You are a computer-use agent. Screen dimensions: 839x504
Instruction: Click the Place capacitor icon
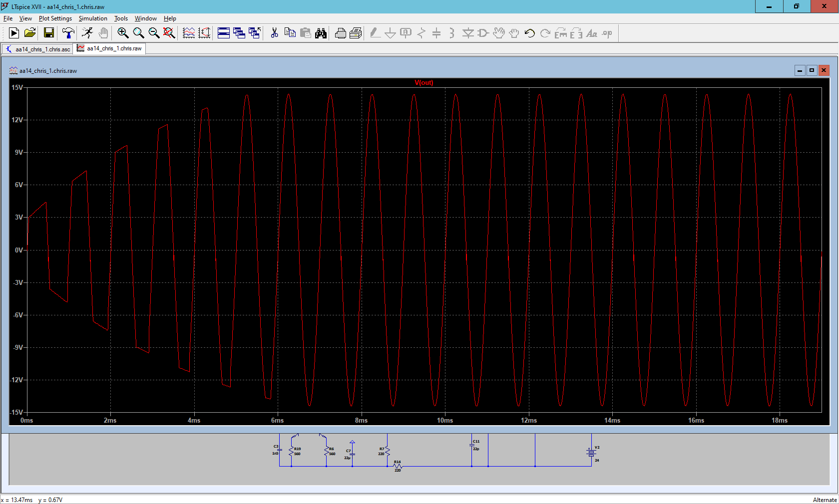click(436, 33)
